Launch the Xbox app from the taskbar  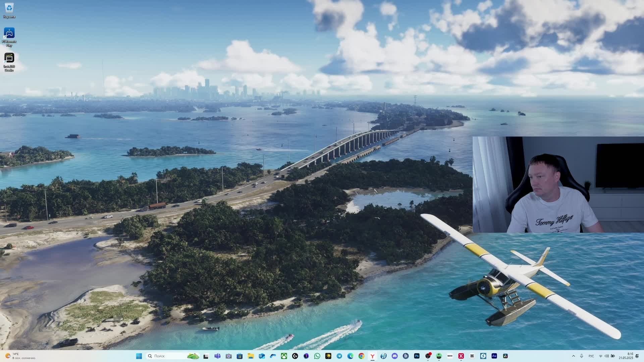pyautogui.click(x=284, y=356)
